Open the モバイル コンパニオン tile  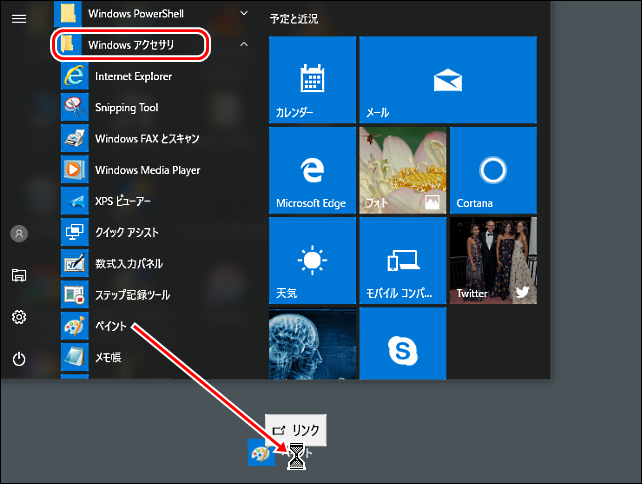(x=403, y=260)
